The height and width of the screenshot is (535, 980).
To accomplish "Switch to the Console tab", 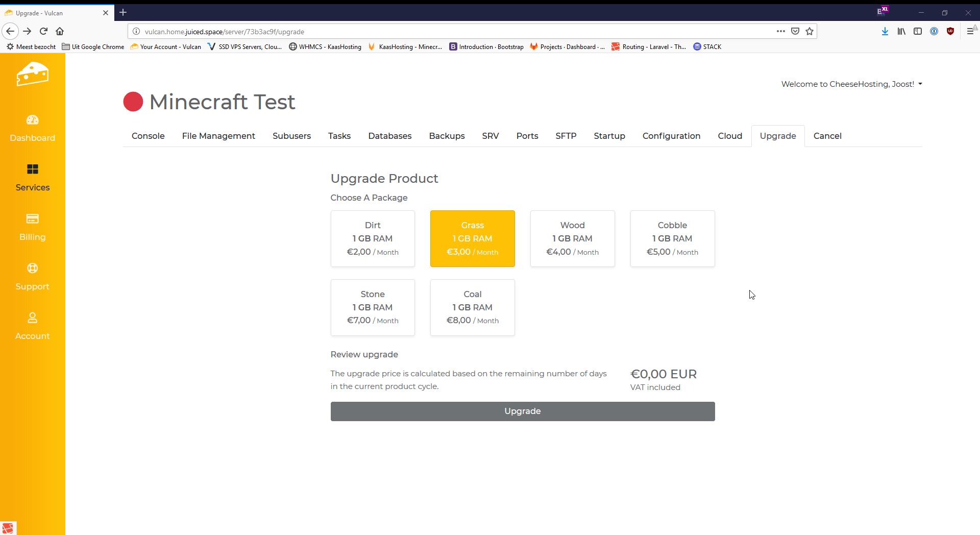I will click(148, 136).
